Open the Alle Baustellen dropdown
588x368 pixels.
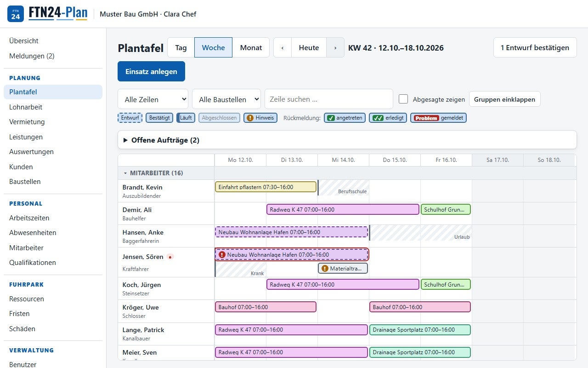click(x=226, y=99)
